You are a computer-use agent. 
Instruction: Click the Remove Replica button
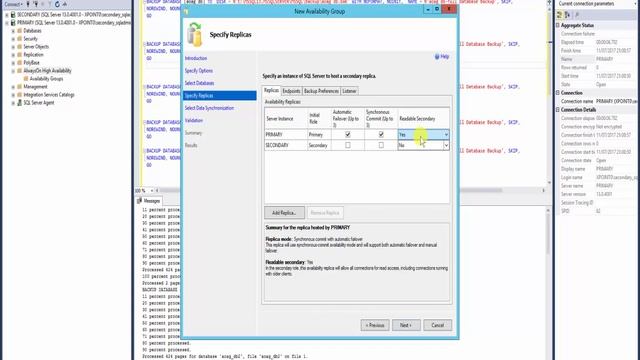[325, 213]
